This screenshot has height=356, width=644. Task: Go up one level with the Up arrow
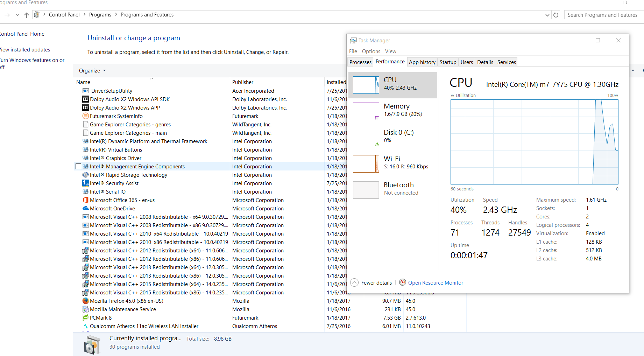[27, 15]
